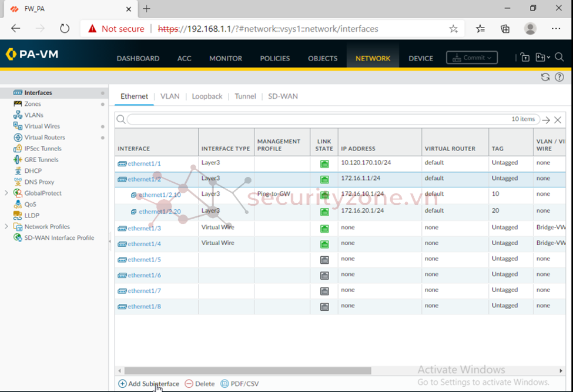Click the SD-WAN Interface Profile icon
The width and height of the screenshot is (573, 392).
(x=18, y=237)
